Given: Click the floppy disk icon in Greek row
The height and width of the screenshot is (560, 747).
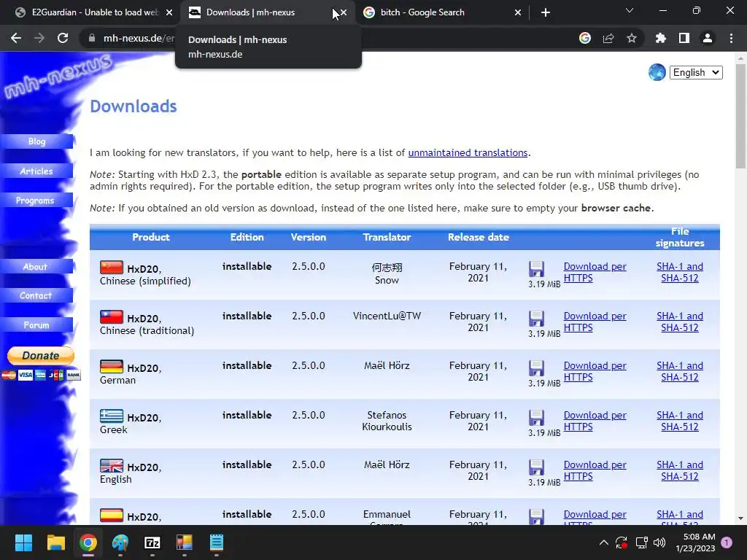Looking at the screenshot, I should (536, 418).
